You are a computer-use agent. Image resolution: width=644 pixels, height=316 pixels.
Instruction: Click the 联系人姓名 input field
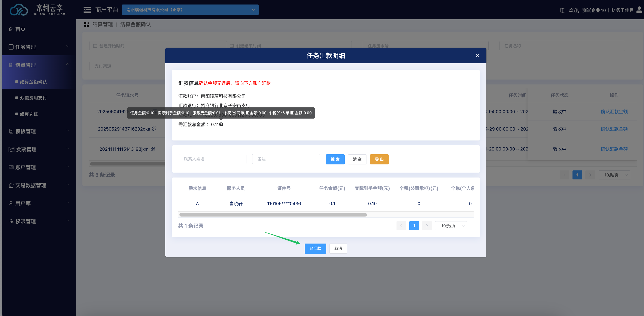pyautogui.click(x=212, y=159)
